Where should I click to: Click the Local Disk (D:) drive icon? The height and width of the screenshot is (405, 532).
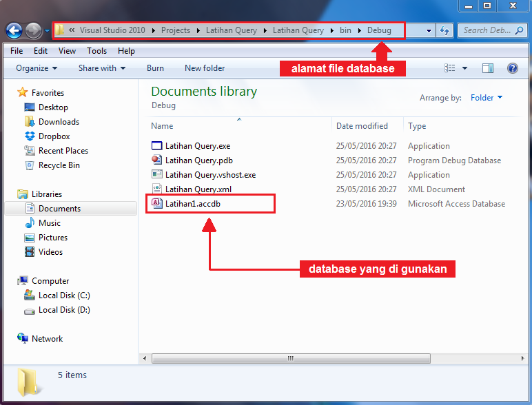click(30, 311)
